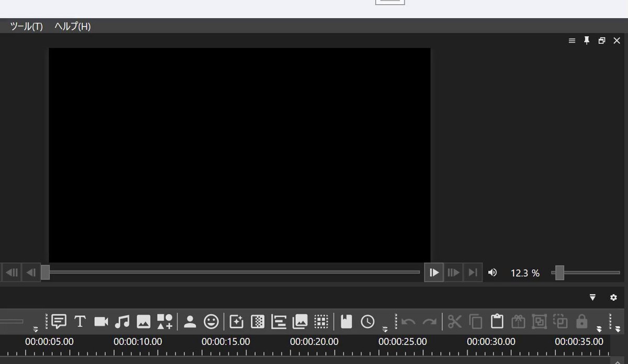Add a voice speech item from toolbar
The width and height of the screenshot is (628, 364).
(x=59, y=321)
